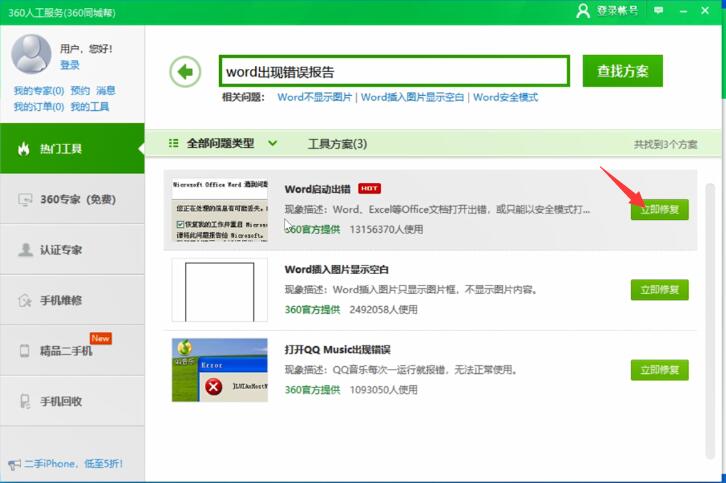The height and width of the screenshot is (483, 726).
Task: Click the Word启动出错 title
Action: (318, 189)
